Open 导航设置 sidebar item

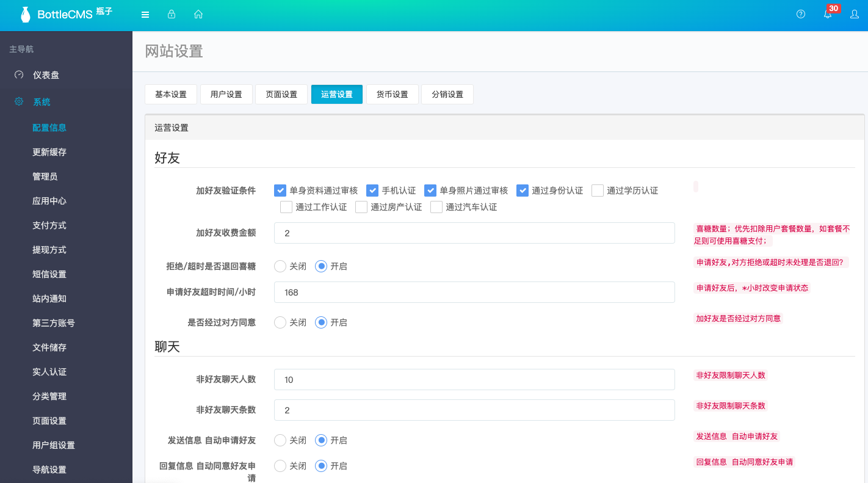pos(49,470)
